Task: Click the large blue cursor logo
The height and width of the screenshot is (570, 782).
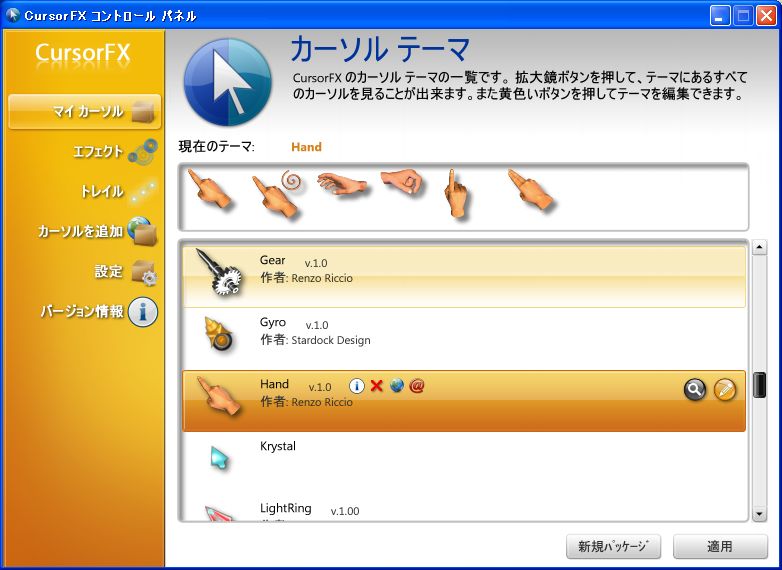Action: pos(227,82)
